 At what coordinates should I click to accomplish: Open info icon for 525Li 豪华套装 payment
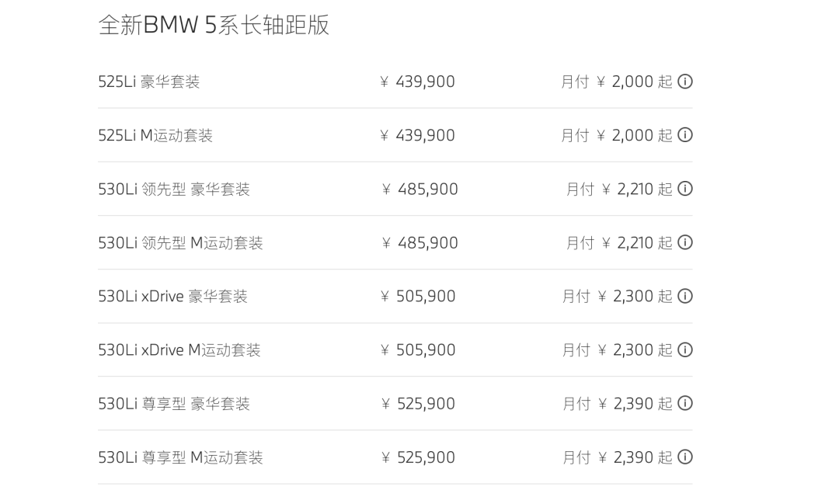685,82
